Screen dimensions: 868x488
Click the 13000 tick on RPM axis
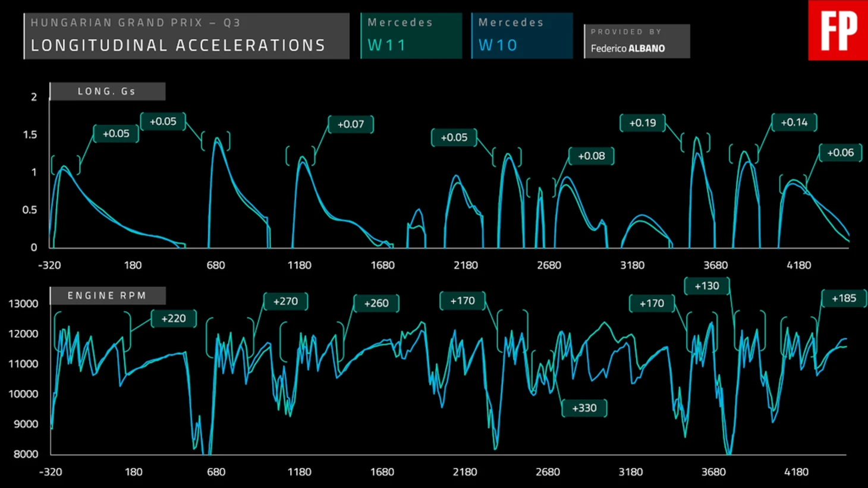[23, 304]
